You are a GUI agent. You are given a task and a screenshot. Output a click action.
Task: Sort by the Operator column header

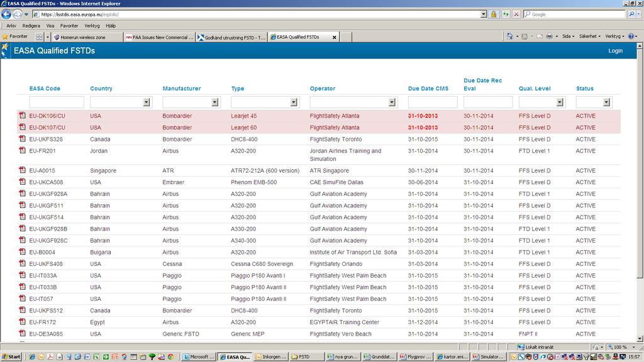323,88
